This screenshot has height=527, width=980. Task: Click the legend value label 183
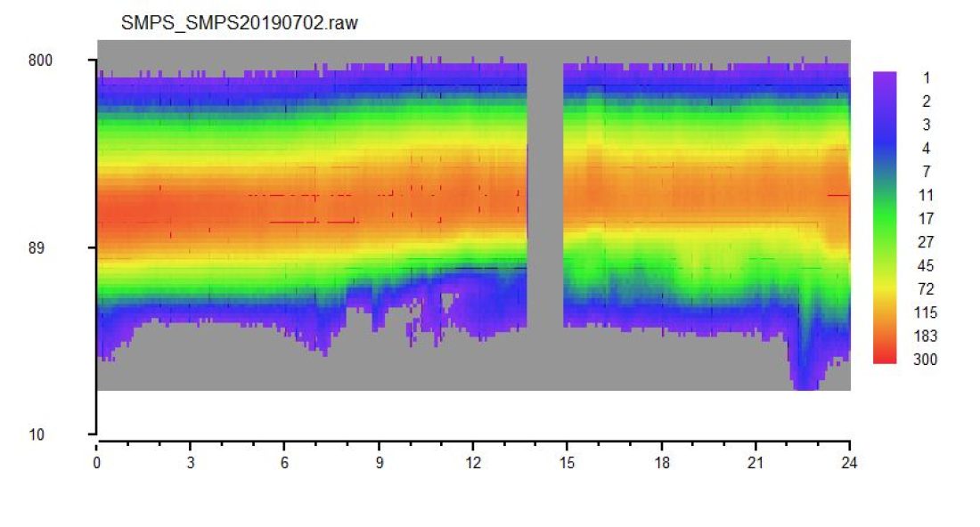926,336
